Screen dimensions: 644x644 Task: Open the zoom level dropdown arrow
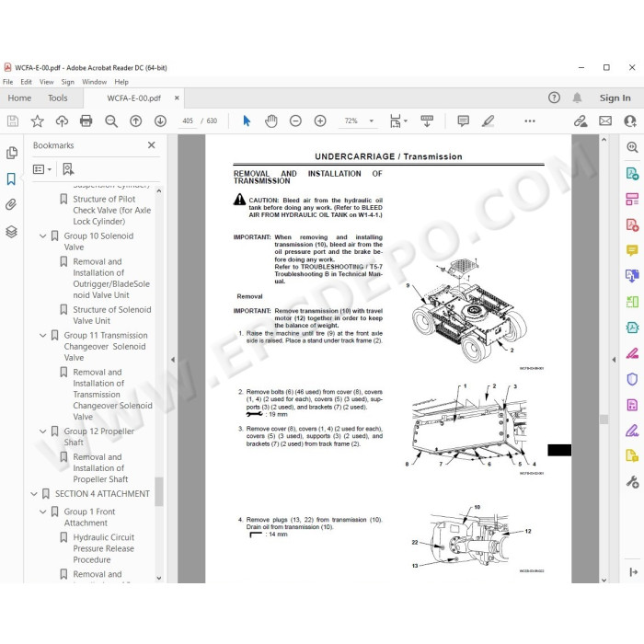(372, 121)
